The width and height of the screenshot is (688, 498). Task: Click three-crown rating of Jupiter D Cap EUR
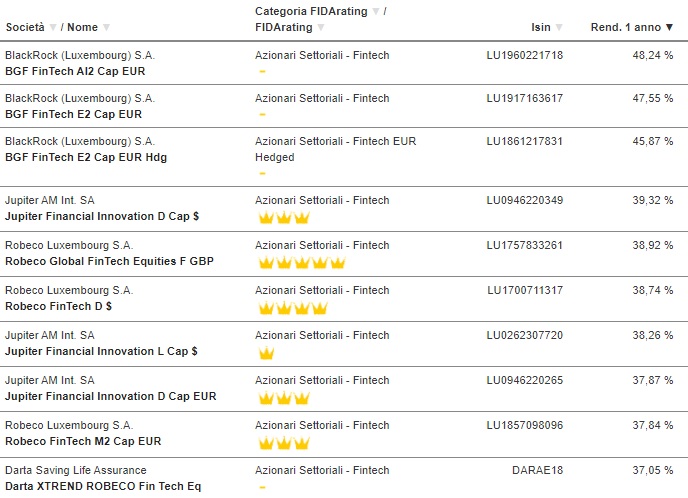coord(284,398)
